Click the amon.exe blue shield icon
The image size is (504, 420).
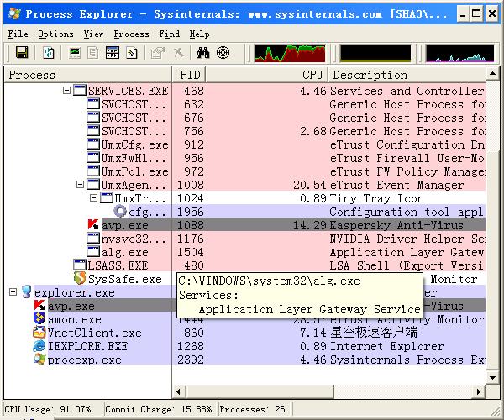coord(39,318)
